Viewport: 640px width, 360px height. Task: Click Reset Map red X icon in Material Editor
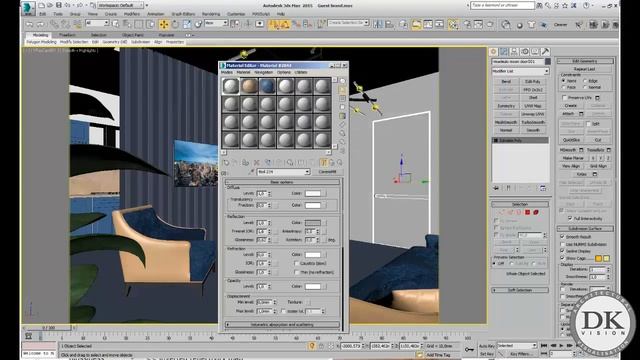(256, 162)
